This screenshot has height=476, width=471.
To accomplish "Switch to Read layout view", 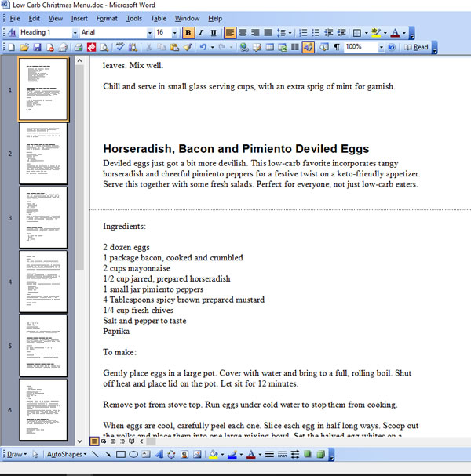I will click(x=416, y=47).
